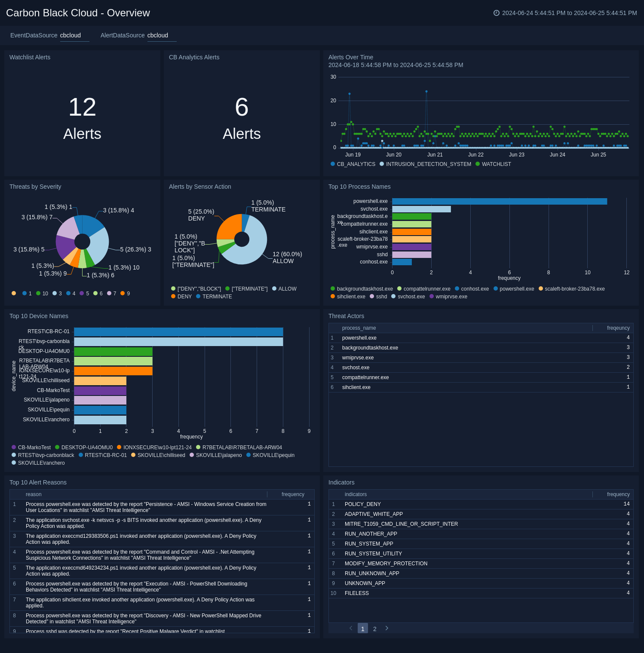Click the previous-page chevron in Indicators pagination
The image size is (644, 653).
point(350,628)
